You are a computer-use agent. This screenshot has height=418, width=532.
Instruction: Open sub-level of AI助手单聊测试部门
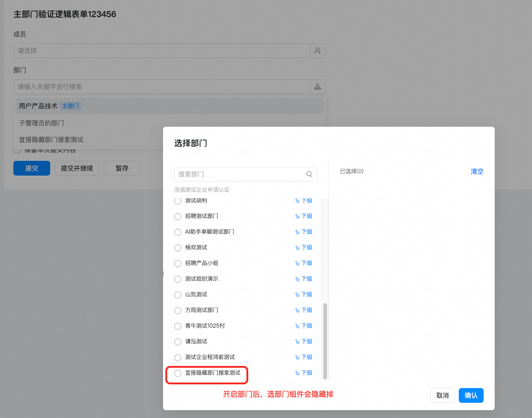(304, 232)
